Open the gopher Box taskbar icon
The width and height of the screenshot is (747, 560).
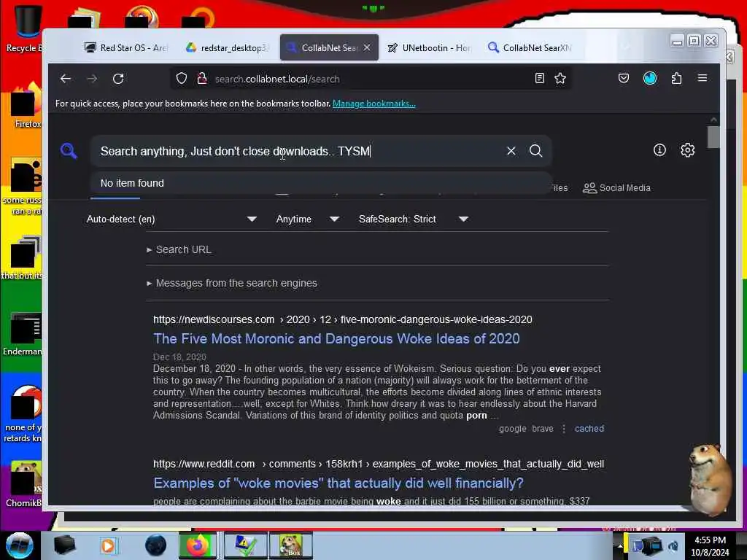290,545
